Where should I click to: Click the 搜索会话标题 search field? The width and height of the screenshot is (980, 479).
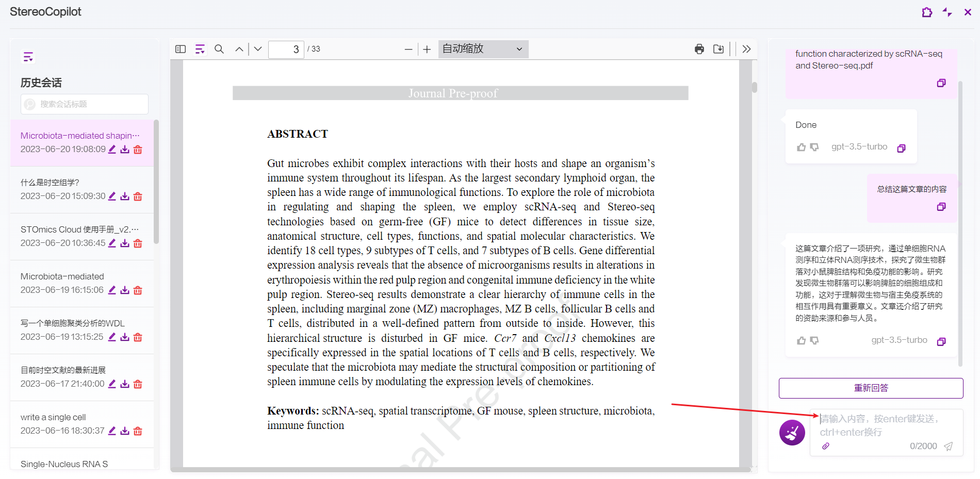[x=85, y=104]
